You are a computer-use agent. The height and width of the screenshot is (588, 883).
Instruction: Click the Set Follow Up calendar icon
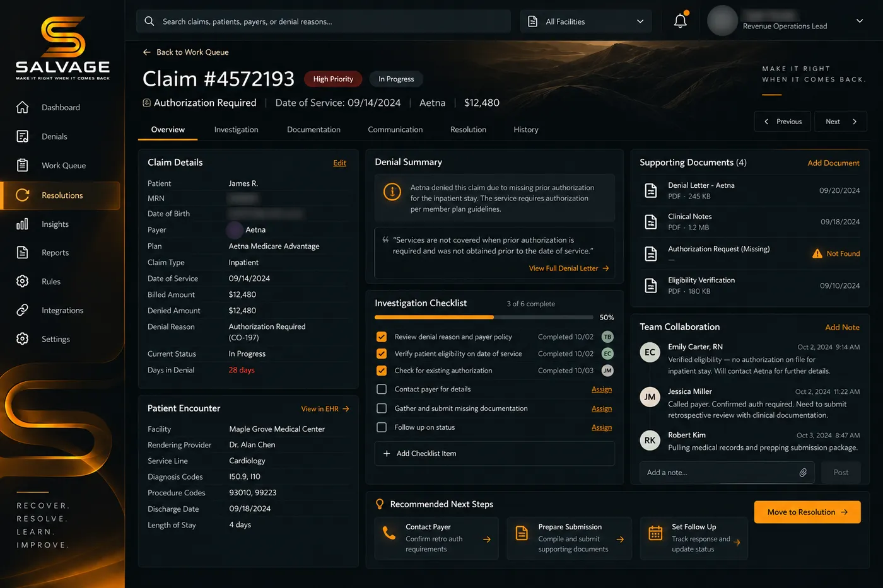click(x=656, y=533)
